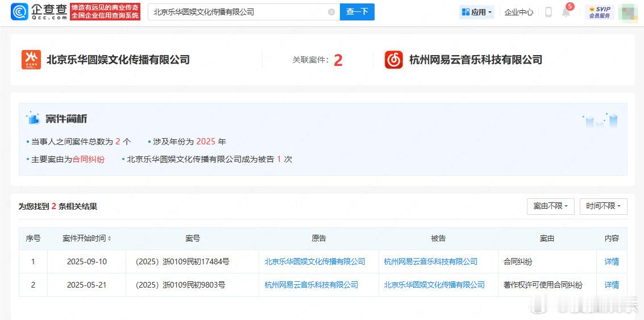Select case number (2025)浙0109民初9803号
The height and width of the screenshot is (320, 644).
pos(181,285)
